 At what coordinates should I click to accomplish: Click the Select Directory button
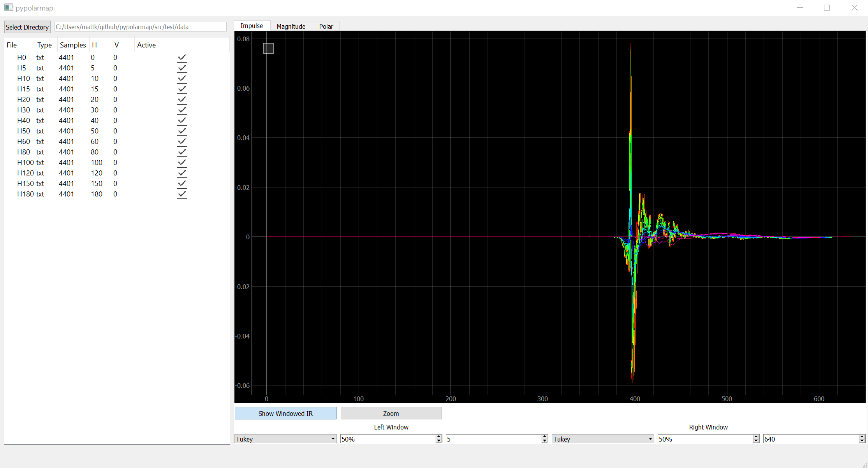[x=27, y=27]
